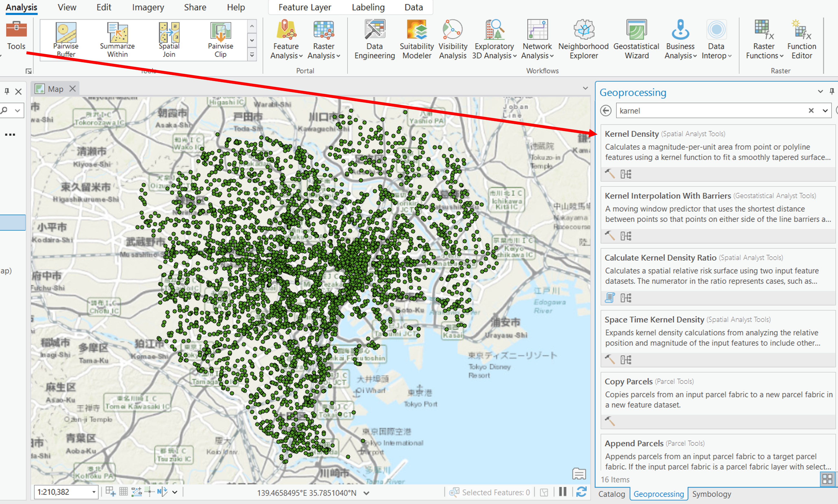Launch the Spatial Join tool
This screenshot has width=838, height=504.
(169, 40)
